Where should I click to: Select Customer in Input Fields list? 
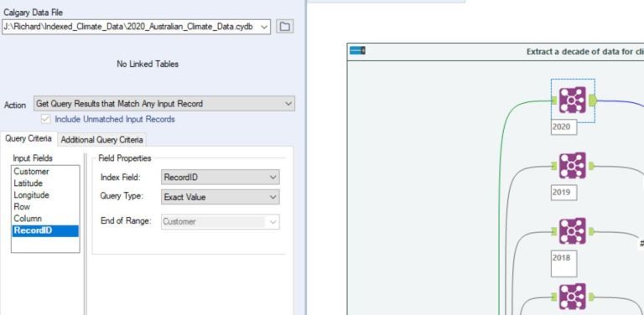tap(45, 172)
